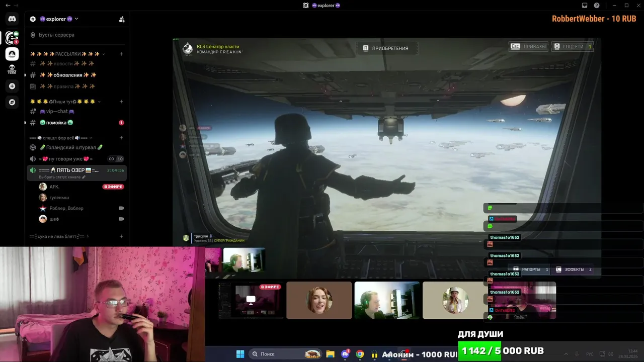Open Discover servers compass icon
This screenshot has height=362, width=644.
pyautogui.click(x=12, y=102)
